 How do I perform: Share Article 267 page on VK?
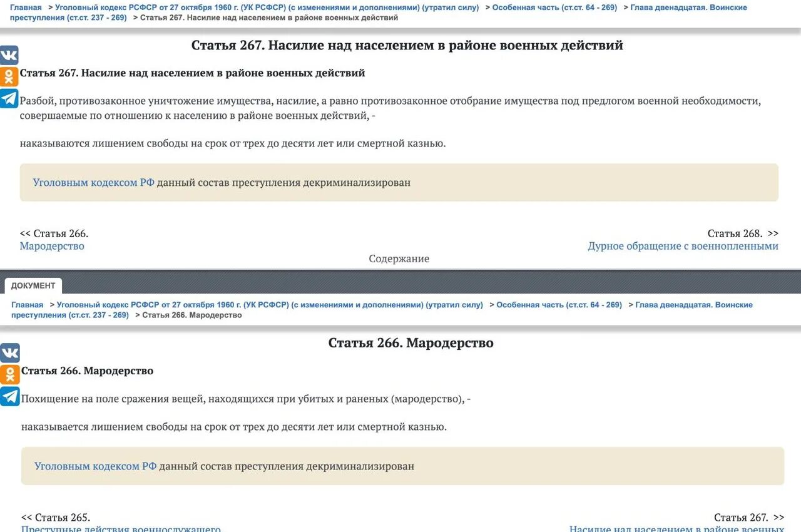pos(9,55)
